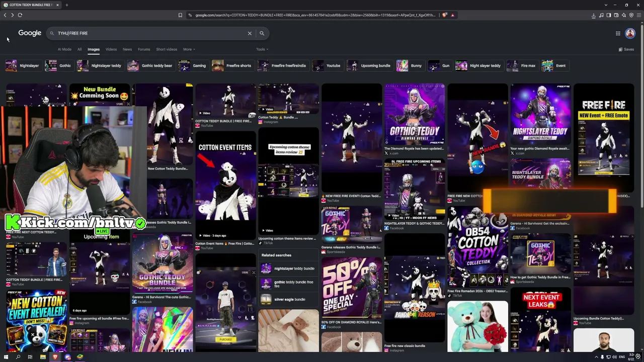Image resolution: width=644 pixels, height=362 pixels.
Task: Open the Leo AI sparkle icon
Action: pyautogui.click(x=624, y=15)
